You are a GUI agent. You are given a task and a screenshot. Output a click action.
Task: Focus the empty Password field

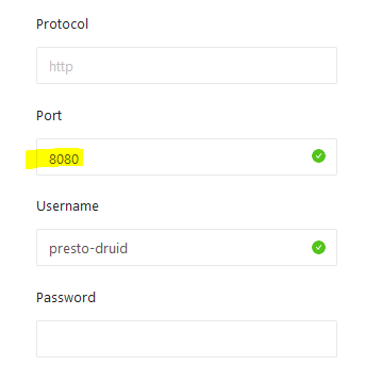[187, 339]
